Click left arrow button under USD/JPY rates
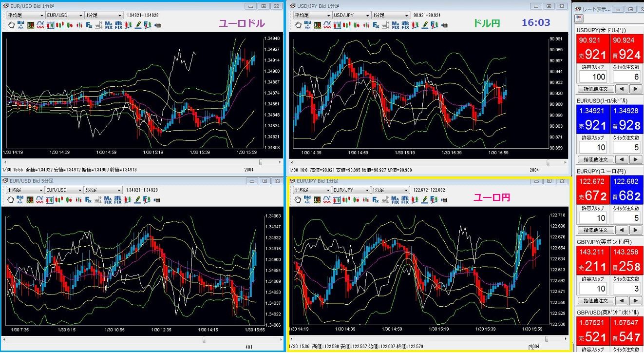 pyautogui.click(x=622, y=89)
